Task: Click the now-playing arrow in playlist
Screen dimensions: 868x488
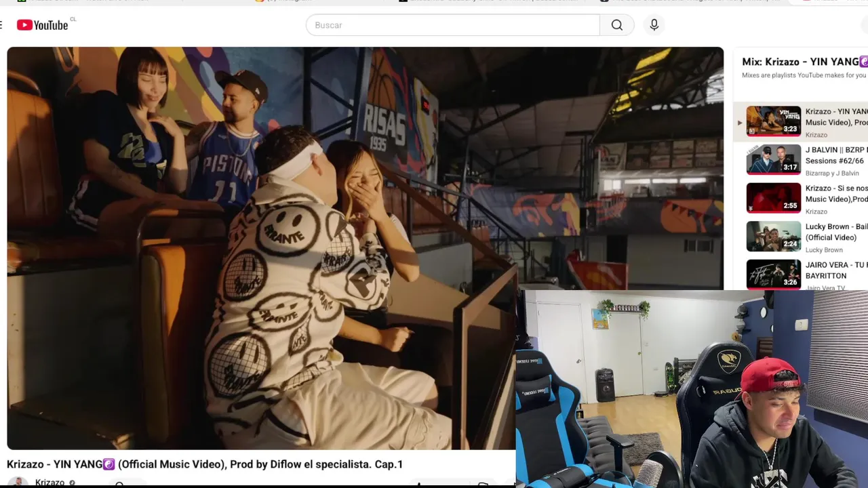Action: coord(740,123)
